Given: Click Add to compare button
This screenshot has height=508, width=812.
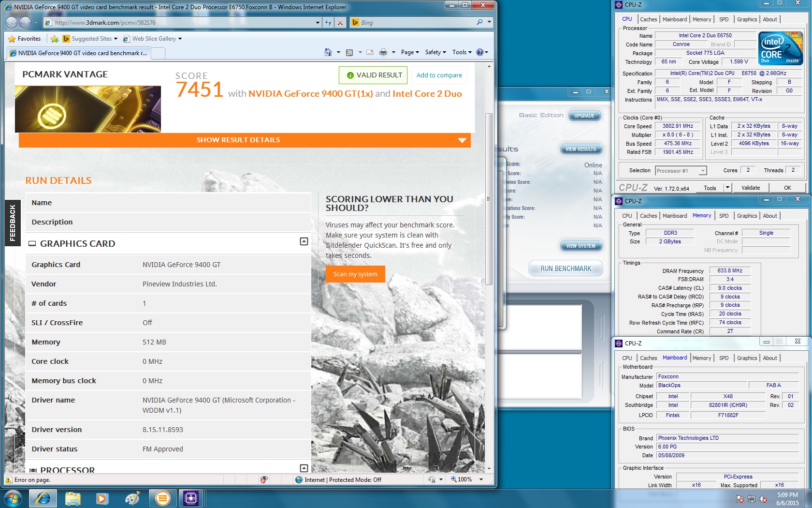Looking at the screenshot, I should (x=439, y=75).
